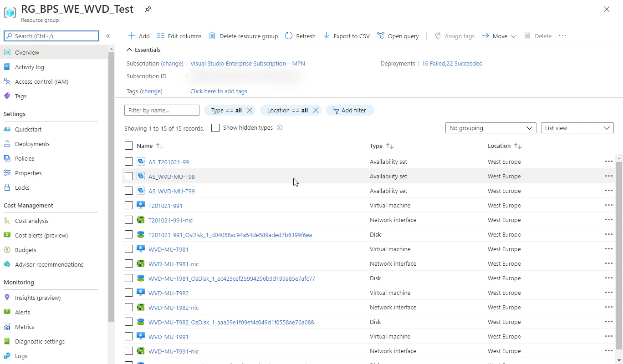Check the T201021-991 virtual machine checkbox
Image resolution: width=623 pixels, height=364 pixels.
129,205
